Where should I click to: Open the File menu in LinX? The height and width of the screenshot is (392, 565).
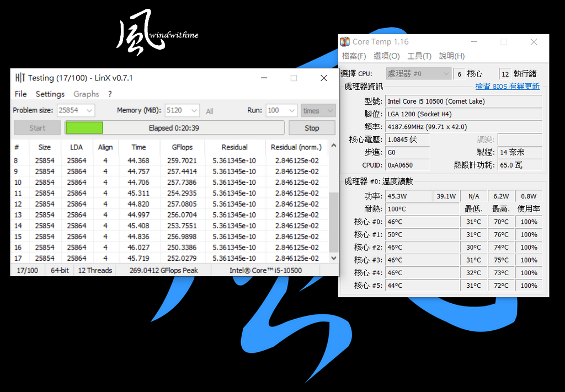20,94
